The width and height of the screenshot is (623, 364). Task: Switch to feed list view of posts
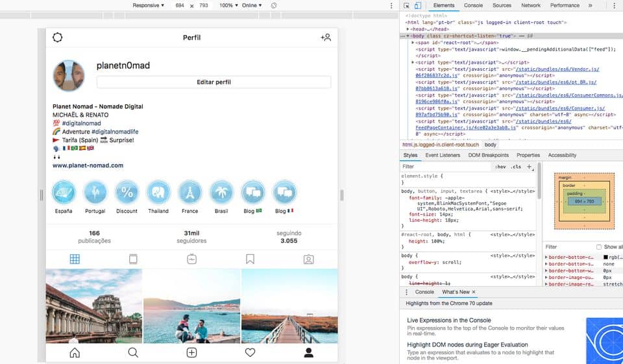pyautogui.click(x=133, y=259)
